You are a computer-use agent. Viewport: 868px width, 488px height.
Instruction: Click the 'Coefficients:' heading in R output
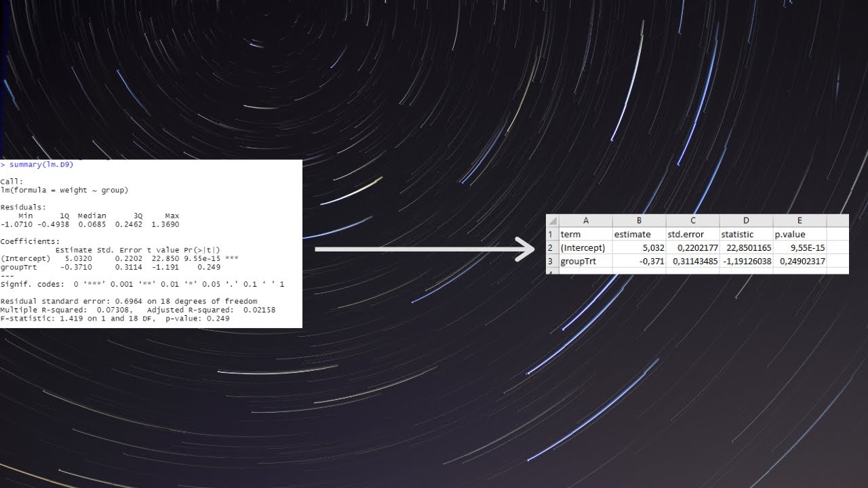(x=30, y=241)
